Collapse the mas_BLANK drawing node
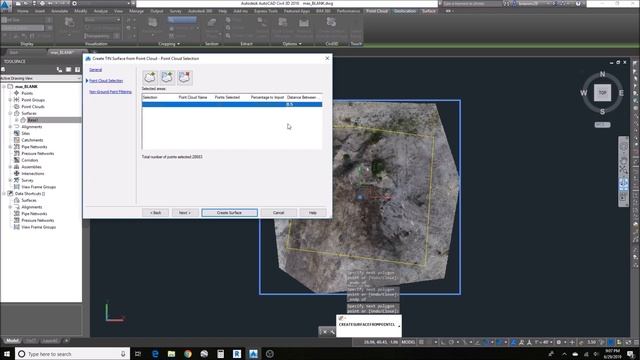This screenshot has height=360, width=640. click(4, 87)
